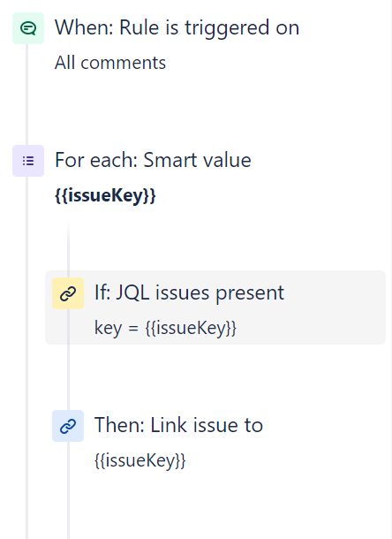Click connector line between trigger and For each
The height and width of the screenshot is (539, 392).
coord(26,95)
